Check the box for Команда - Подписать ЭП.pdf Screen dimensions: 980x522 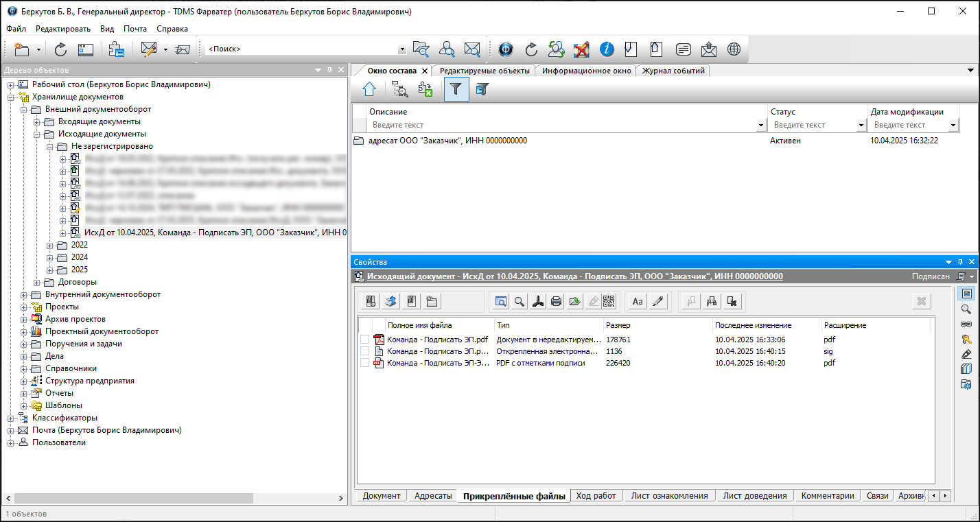[x=364, y=340]
